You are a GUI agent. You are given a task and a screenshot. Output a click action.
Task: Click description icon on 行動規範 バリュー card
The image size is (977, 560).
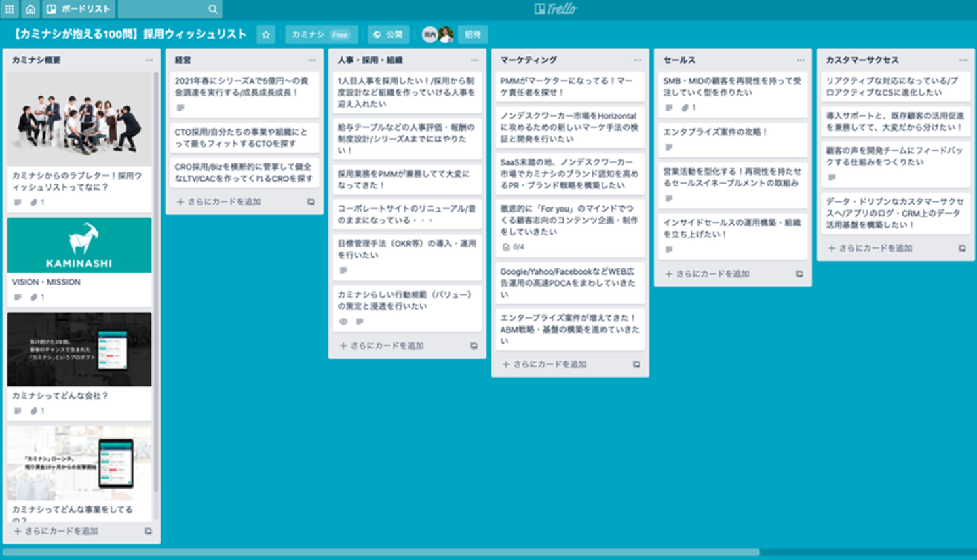359,321
